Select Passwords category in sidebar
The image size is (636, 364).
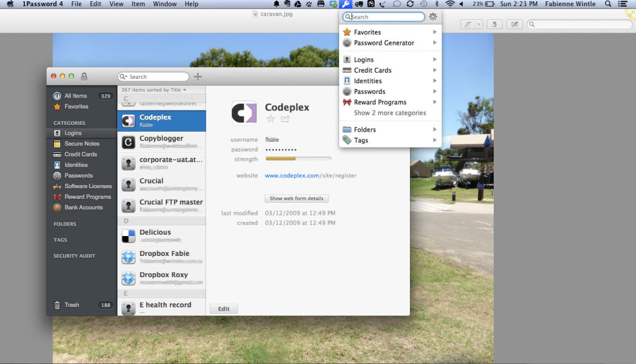(81, 176)
